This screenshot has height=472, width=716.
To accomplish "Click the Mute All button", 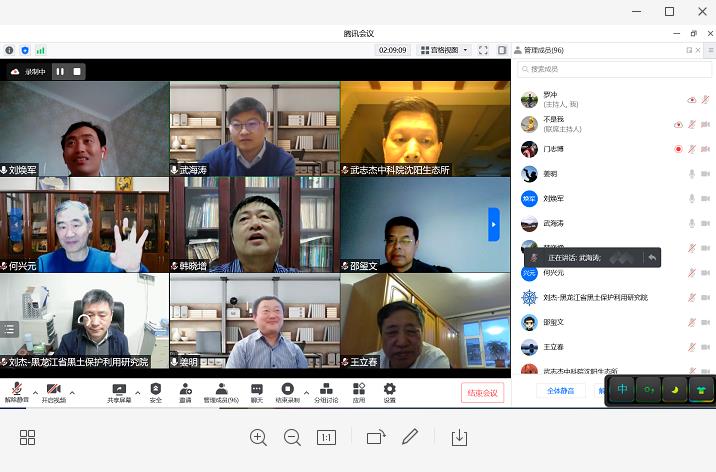I will coord(560,390).
